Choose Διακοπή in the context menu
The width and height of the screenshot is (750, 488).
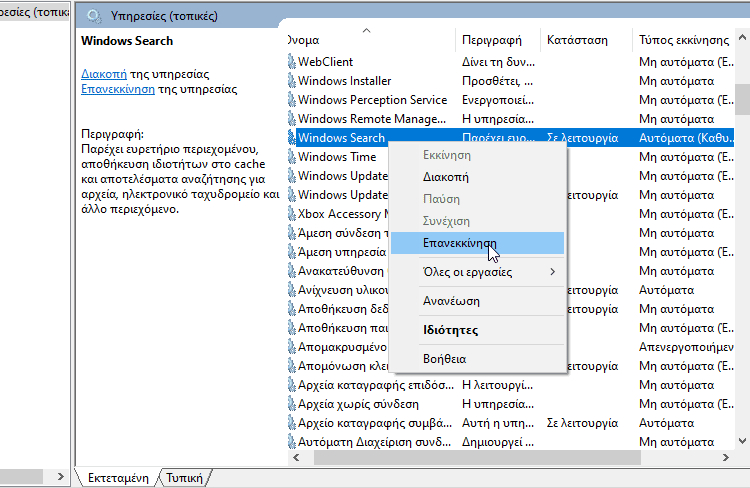[477, 177]
